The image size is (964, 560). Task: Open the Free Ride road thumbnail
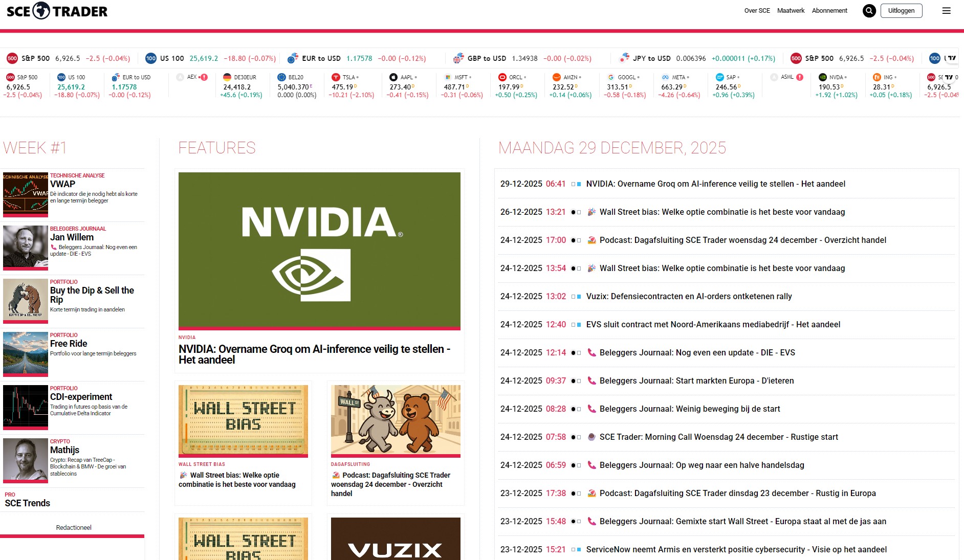pos(26,354)
